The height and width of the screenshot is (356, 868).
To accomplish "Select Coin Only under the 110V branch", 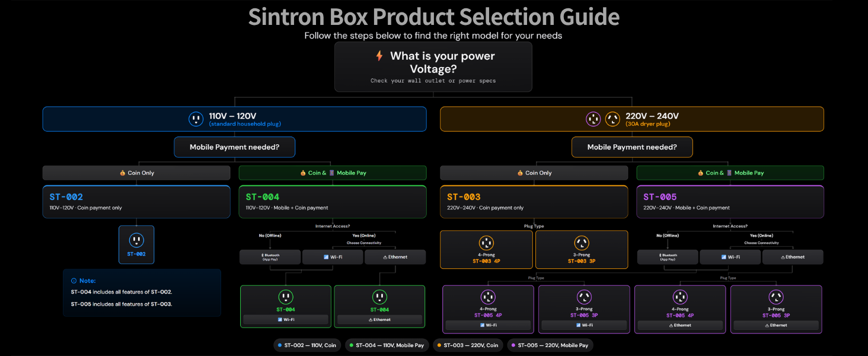I will coord(136,173).
